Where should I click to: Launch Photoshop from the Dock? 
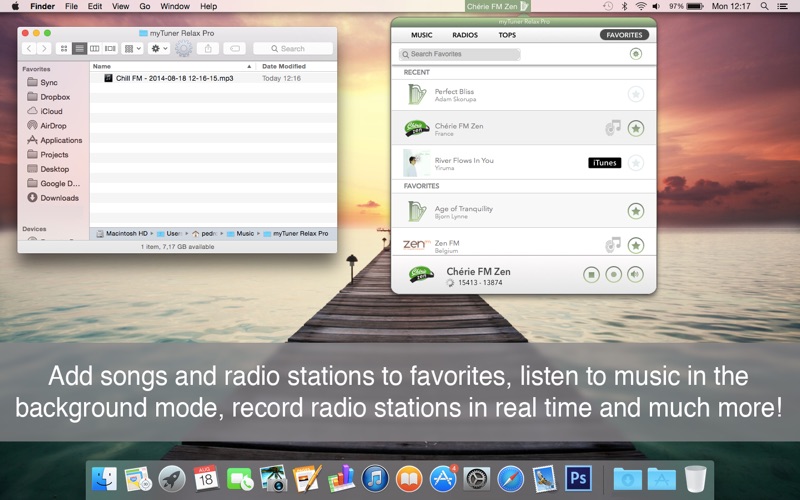[x=578, y=478]
